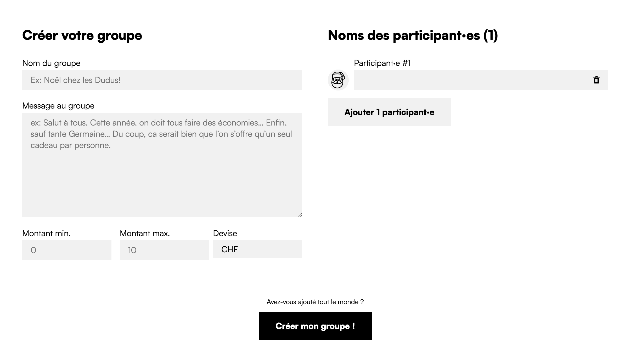Image resolution: width=631 pixels, height=364 pixels.
Task: Click the 'Message au groupe' label
Action: [58, 106]
